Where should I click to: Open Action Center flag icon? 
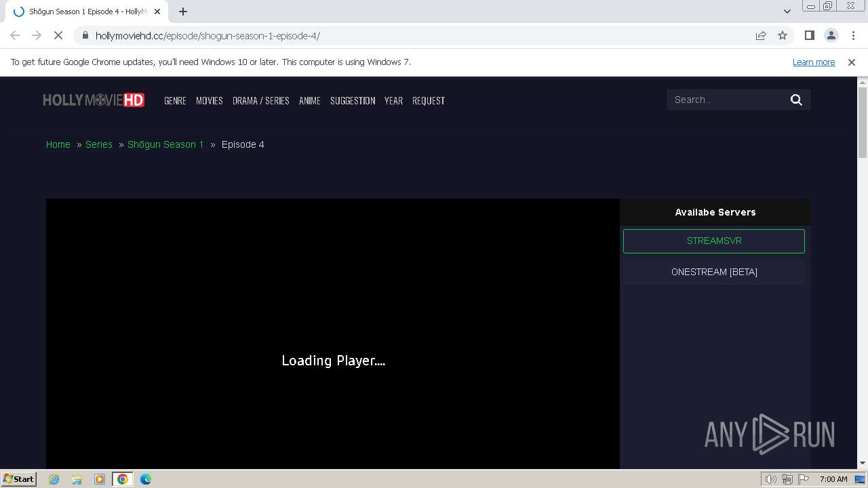pyautogui.click(x=804, y=479)
